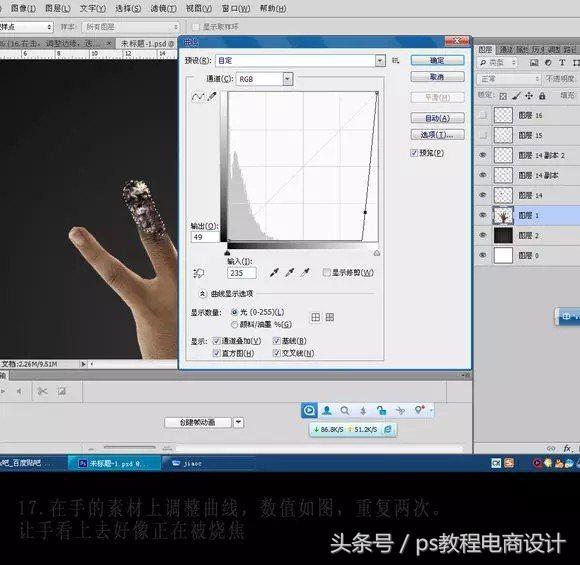Toggle the 预览(P) preview checkbox

click(414, 153)
